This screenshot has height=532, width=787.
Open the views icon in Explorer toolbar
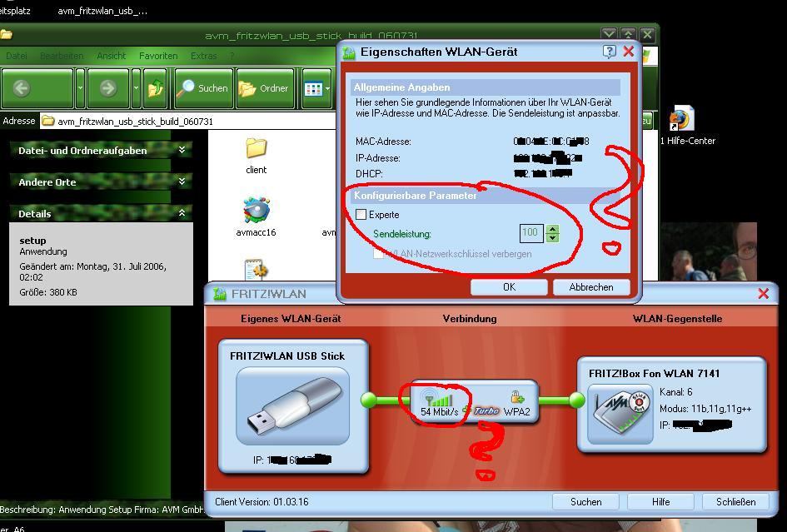(x=313, y=89)
